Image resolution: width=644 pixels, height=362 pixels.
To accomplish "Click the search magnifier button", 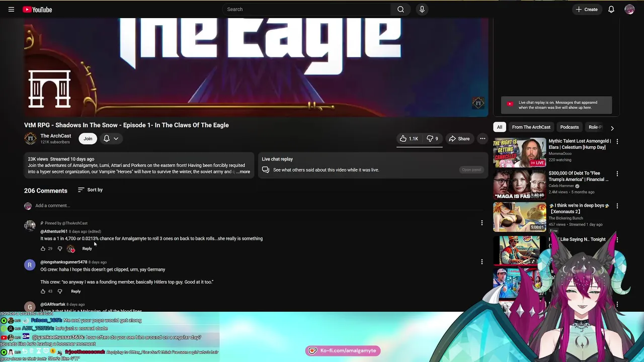I will [x=400, y=9].
